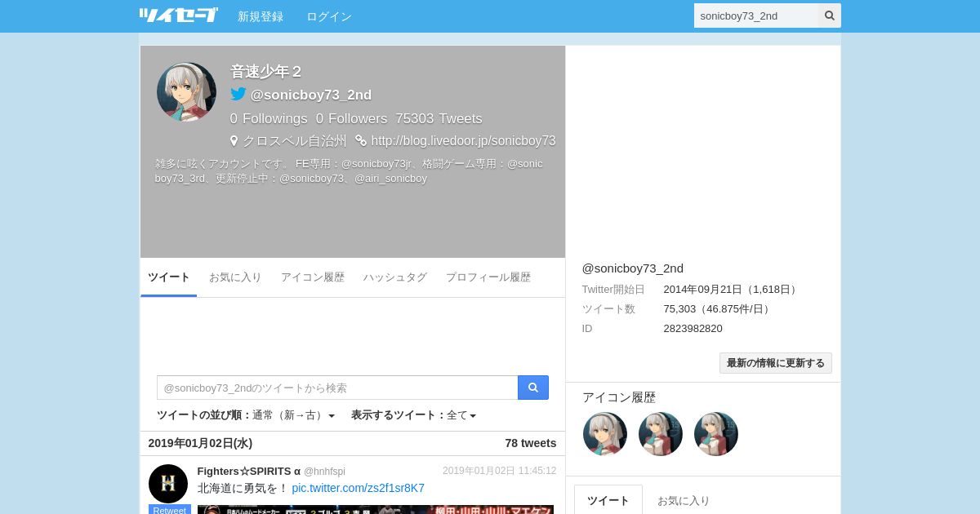
Task: Click date header 2019年01月02日(水)
Action: 200,443
